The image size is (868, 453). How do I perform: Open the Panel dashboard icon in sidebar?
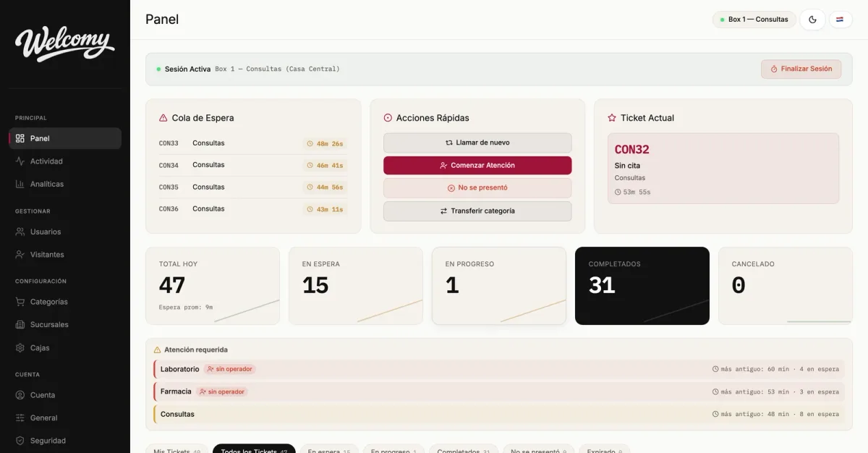20,138
